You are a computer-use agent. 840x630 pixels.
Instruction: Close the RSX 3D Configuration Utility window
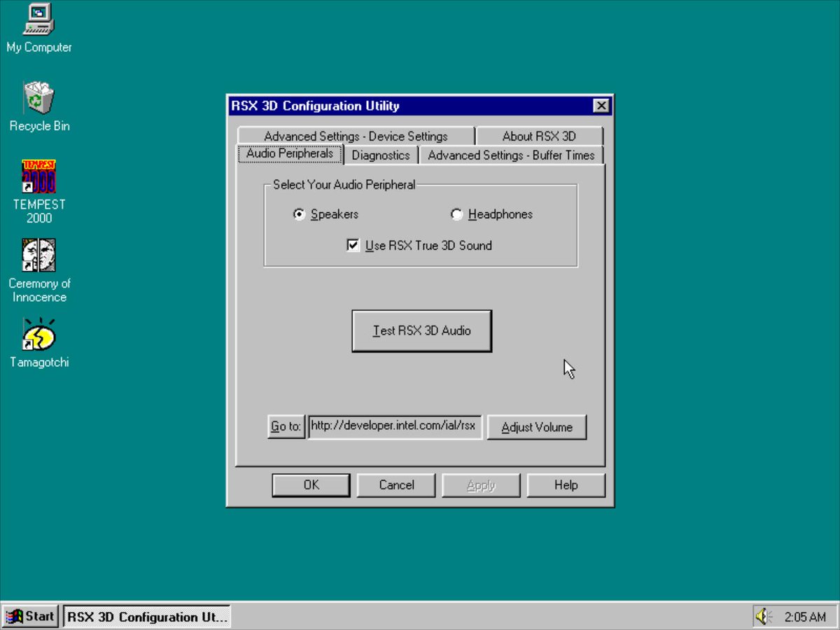(601, 106)
